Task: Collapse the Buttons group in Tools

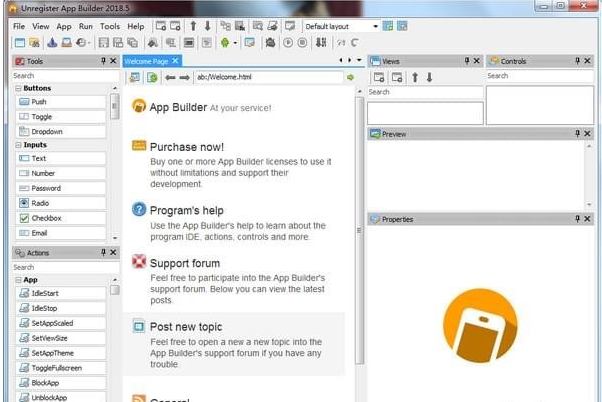Action: tap(18, 88)
